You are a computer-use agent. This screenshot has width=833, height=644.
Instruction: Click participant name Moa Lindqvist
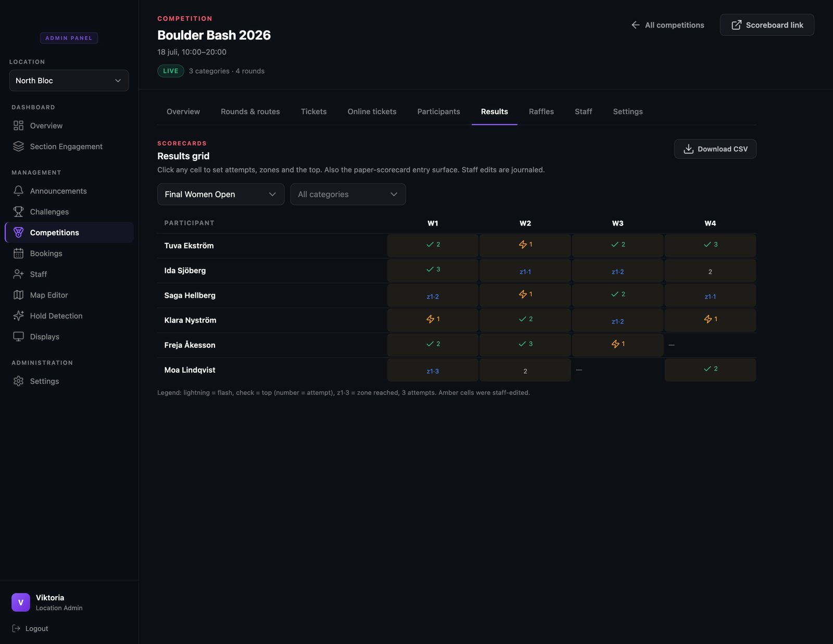pyautogui.click(x=190, y=370)
